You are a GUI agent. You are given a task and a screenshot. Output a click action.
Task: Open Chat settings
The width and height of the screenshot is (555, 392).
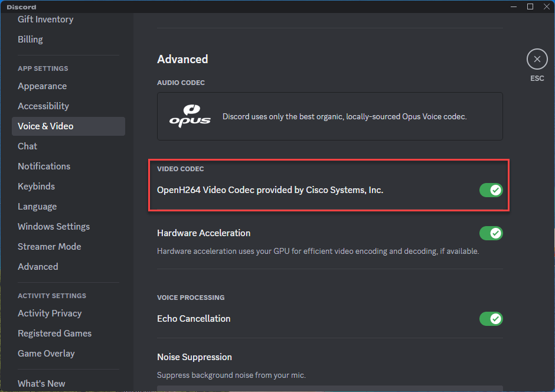tap(27, 146)
